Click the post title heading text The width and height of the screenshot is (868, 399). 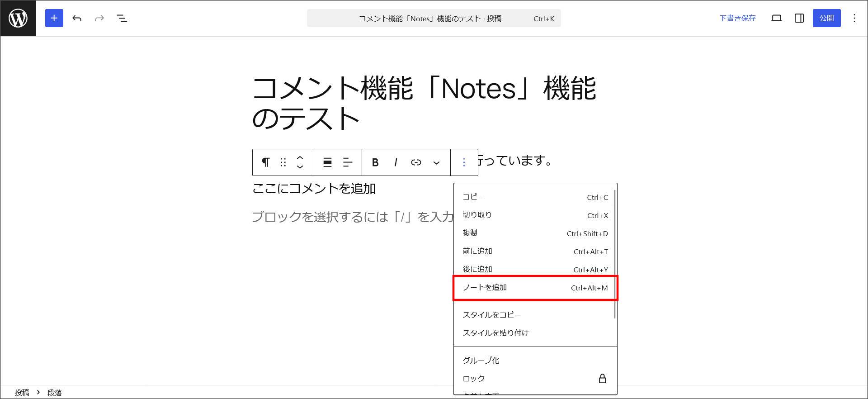pyautogui.click(x=424, y=103)
